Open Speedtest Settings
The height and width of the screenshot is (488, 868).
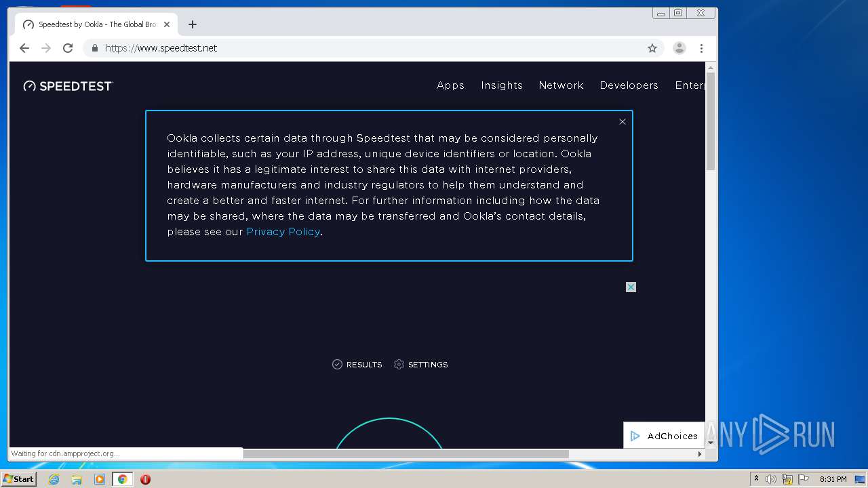point(420,365)
